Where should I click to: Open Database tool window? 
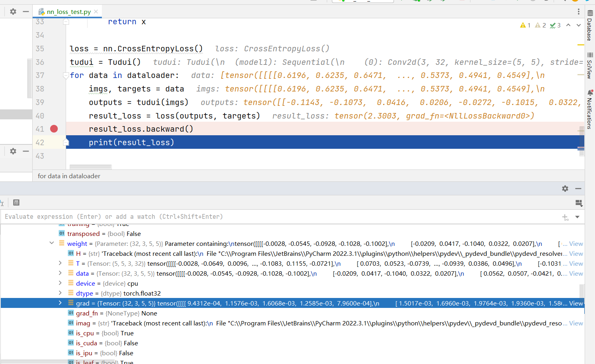[x=590, y=25]
